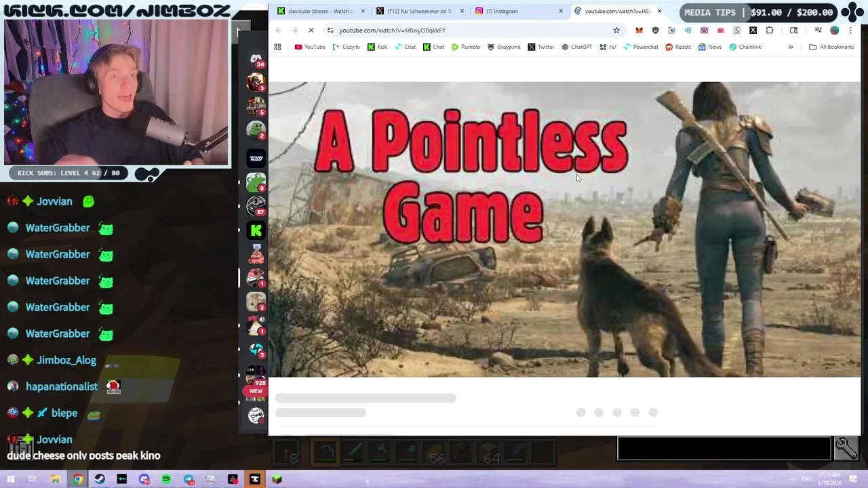Open the Windows Start menu
The image size is (868, 488).
click(10, 479)
